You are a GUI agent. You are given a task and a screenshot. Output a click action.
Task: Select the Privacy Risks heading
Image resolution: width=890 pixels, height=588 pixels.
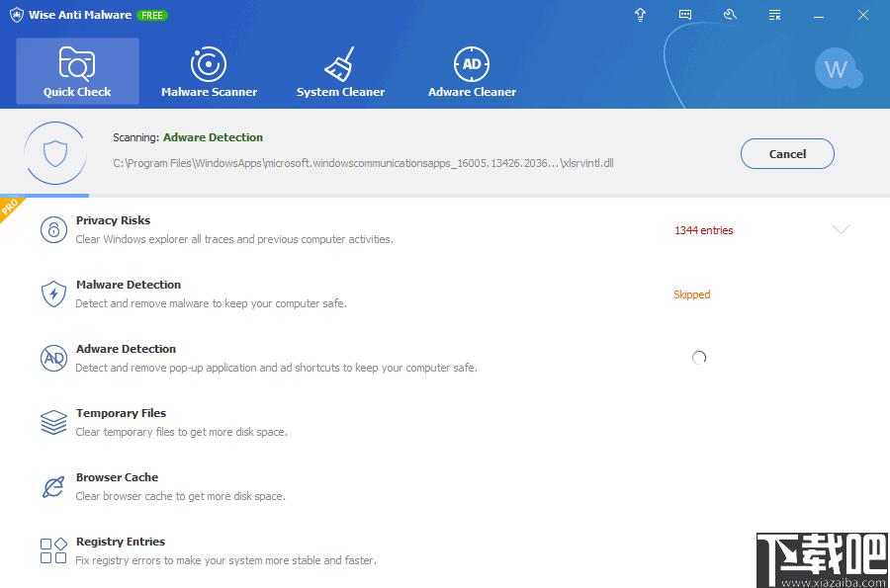click(113, 220)
